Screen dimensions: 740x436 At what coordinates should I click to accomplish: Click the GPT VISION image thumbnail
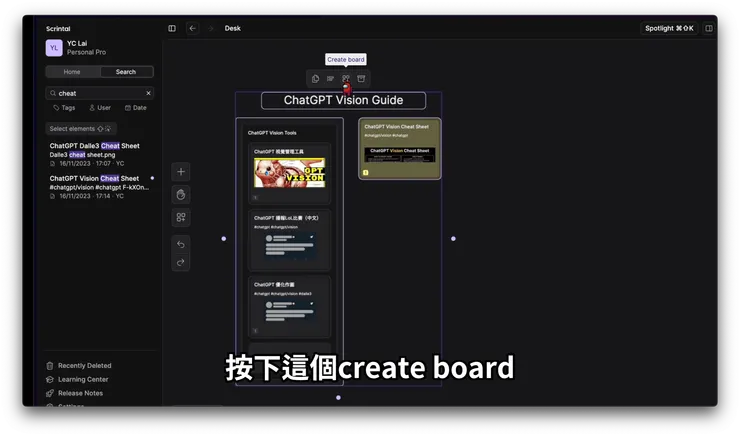pos(289,173)
